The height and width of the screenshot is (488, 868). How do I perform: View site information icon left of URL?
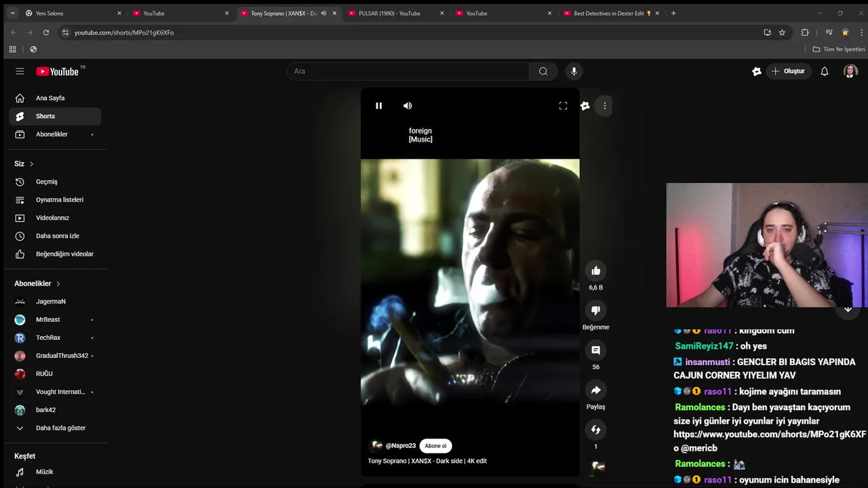[x=65, y=33]
